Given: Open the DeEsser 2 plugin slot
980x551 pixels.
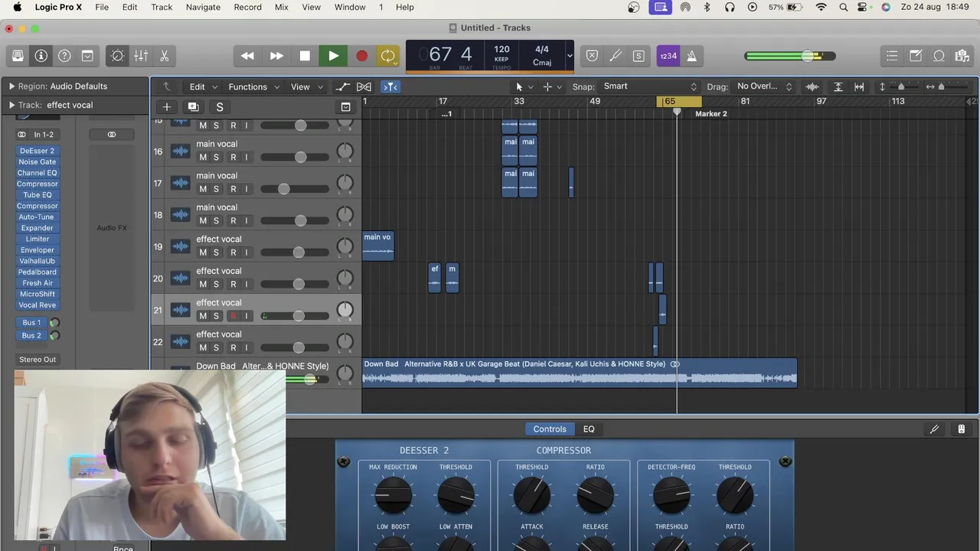Looking at the screenshot, I should [37, 151].
